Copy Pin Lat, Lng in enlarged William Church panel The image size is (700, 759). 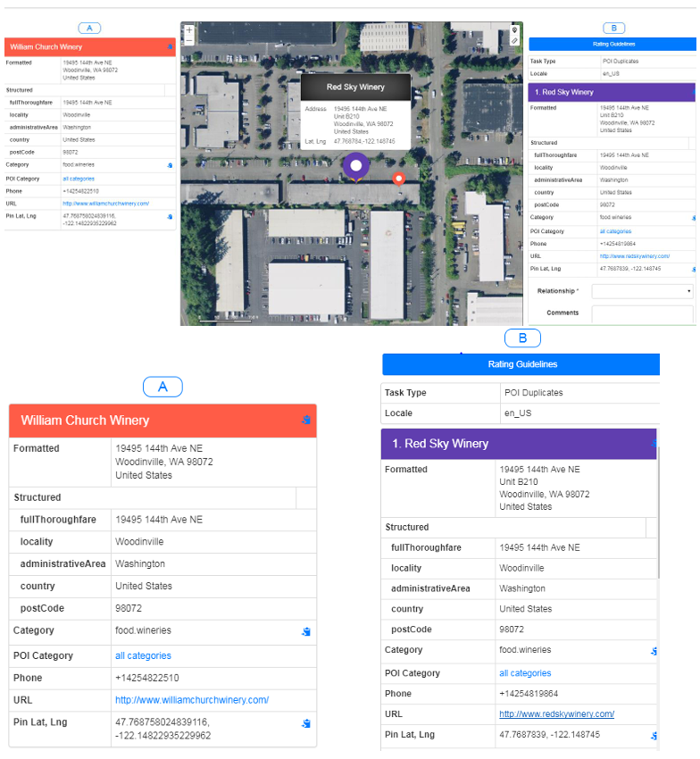[306, 723]
